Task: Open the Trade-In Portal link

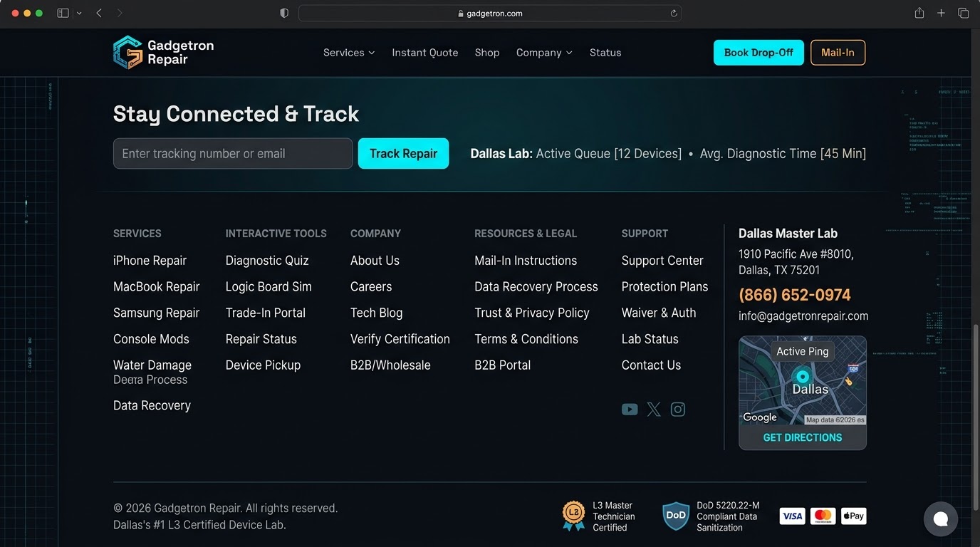Action: tap(265, 313)
